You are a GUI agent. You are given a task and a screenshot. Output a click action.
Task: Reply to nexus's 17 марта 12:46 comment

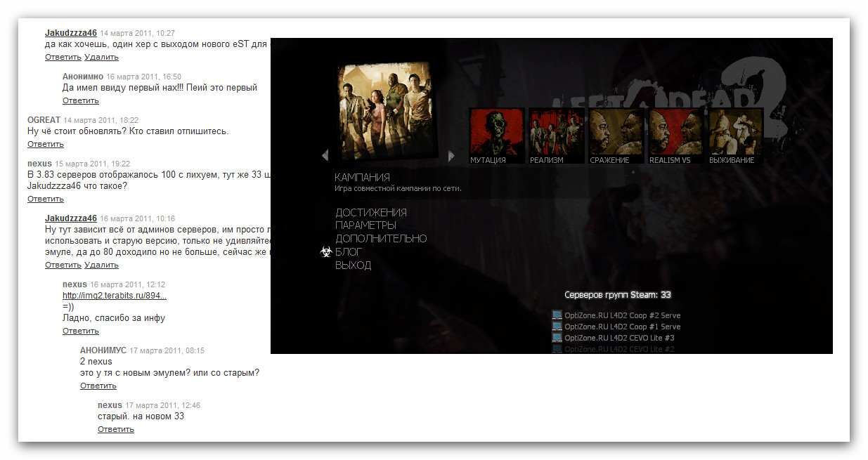pyautogui.click(x=116, y=429)
